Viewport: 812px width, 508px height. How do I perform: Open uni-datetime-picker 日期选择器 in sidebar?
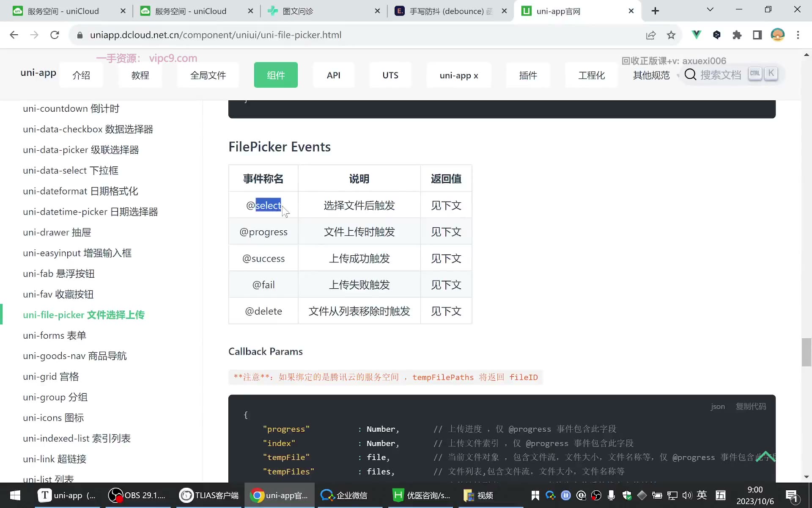(91, 212)
